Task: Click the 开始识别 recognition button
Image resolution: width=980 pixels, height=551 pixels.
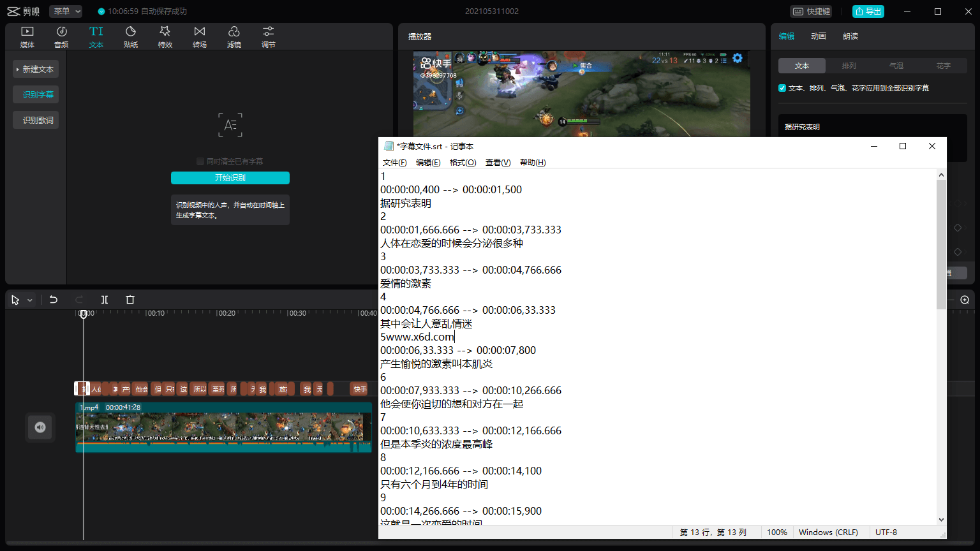Action: coord(230,178)
